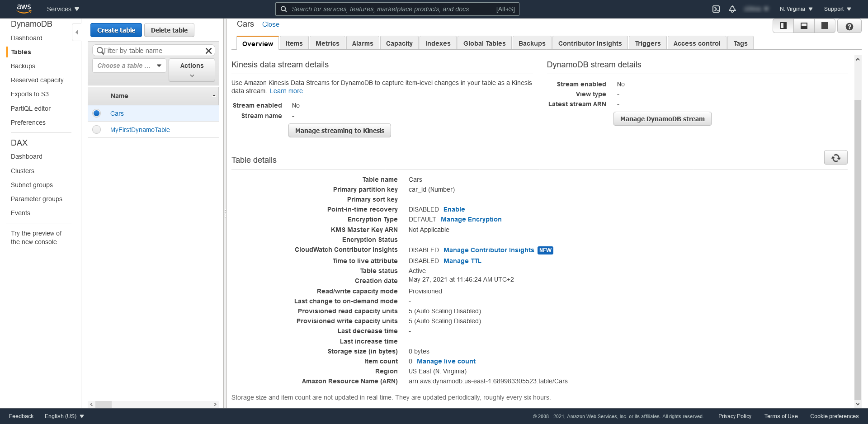This screenshot has width=868, height=424.
Task: Try the preview of the new console
Action: [36, 237]
